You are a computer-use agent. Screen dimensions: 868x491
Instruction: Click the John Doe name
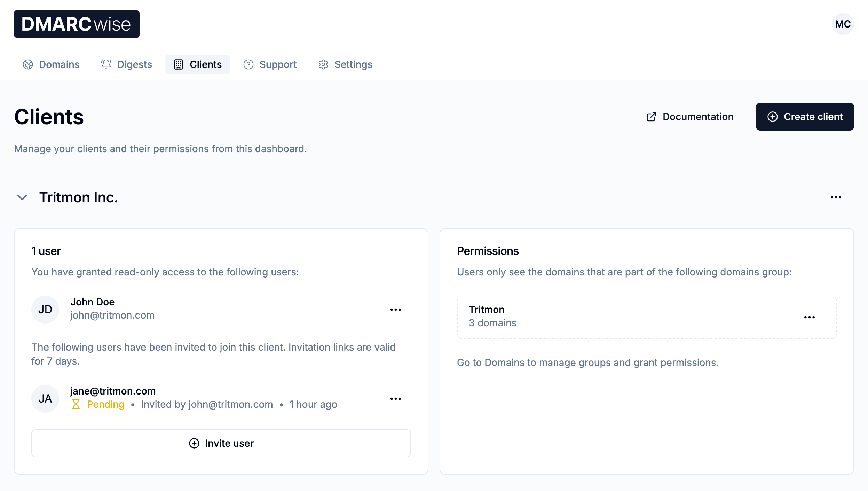[92, 302]
